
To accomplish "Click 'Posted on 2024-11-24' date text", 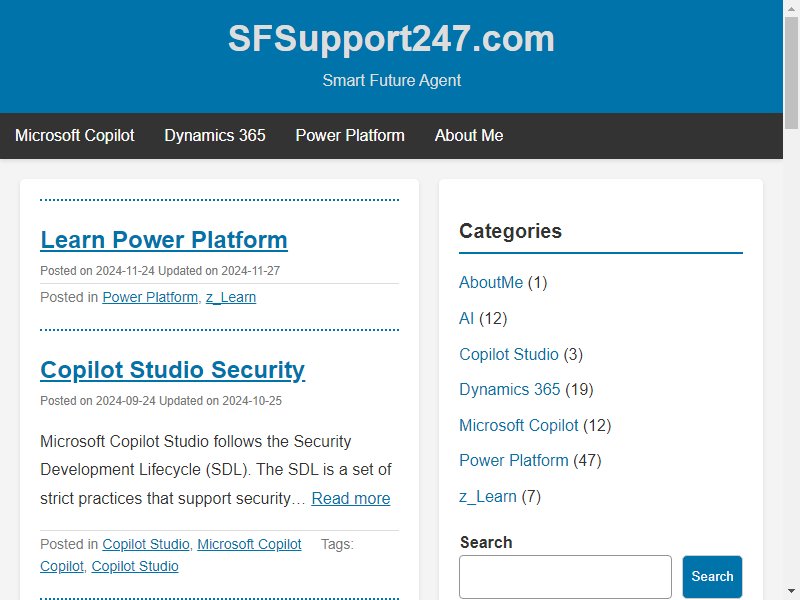I will (97, 270).
